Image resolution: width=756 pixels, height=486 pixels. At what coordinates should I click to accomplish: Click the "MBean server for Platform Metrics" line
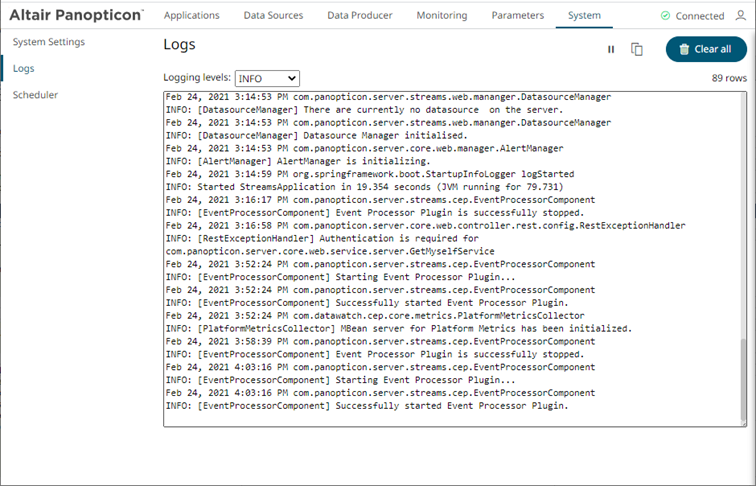[399, 329]
